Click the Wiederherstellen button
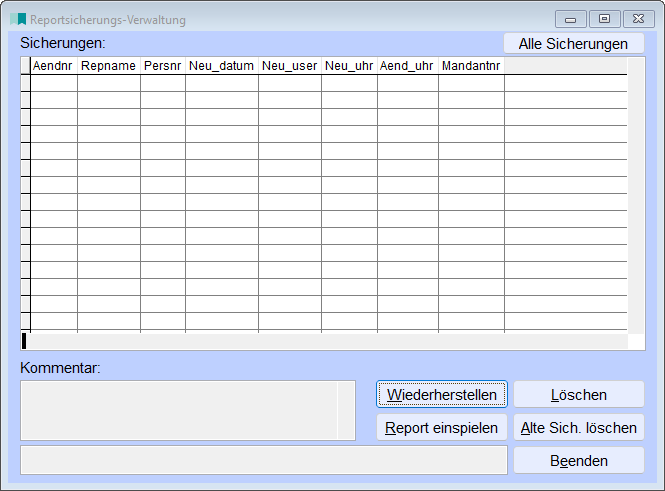 click(442, 394)
